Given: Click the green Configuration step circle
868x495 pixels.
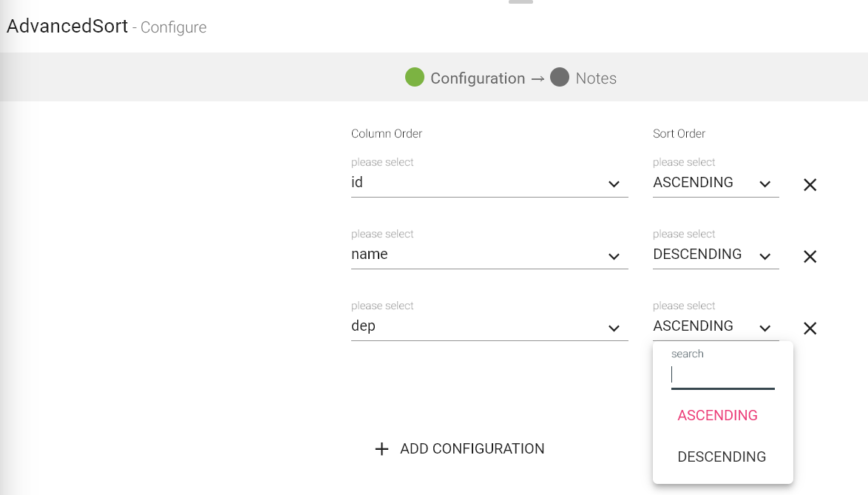Looking at the screenshot, I should 415,77.
